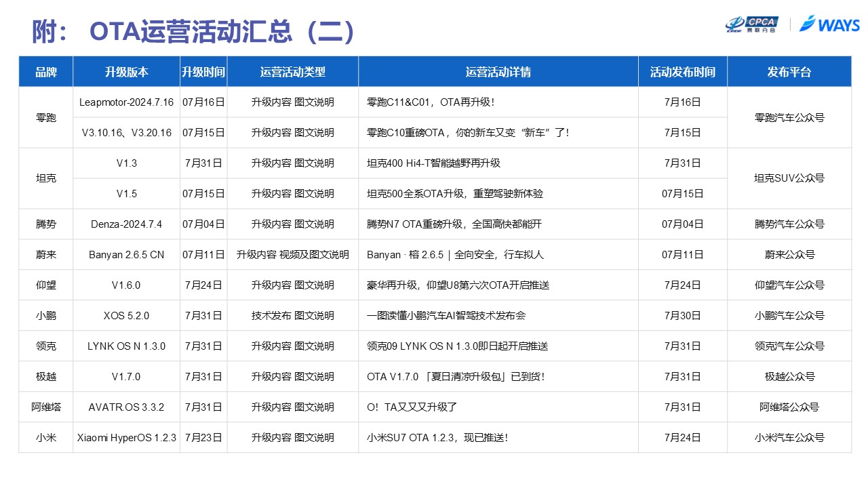Click version cell Denza-2024.7.4

[126, 224]
